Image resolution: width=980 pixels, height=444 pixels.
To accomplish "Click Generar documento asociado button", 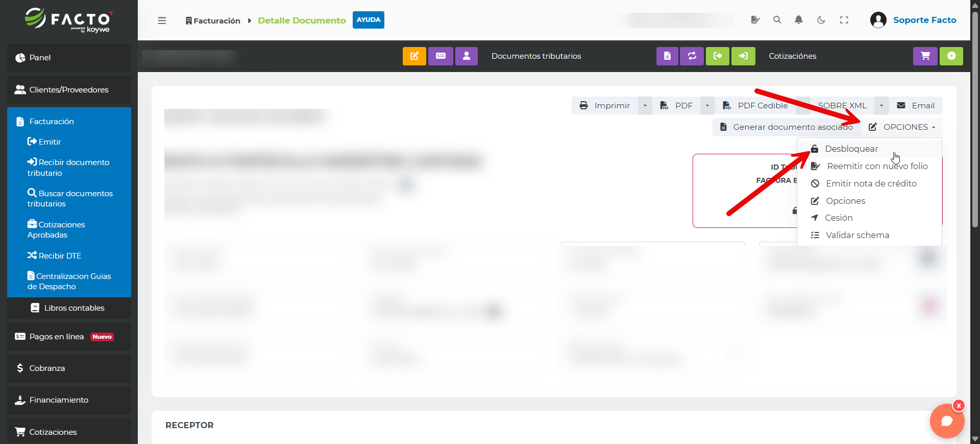I will [x=787, y=127].
